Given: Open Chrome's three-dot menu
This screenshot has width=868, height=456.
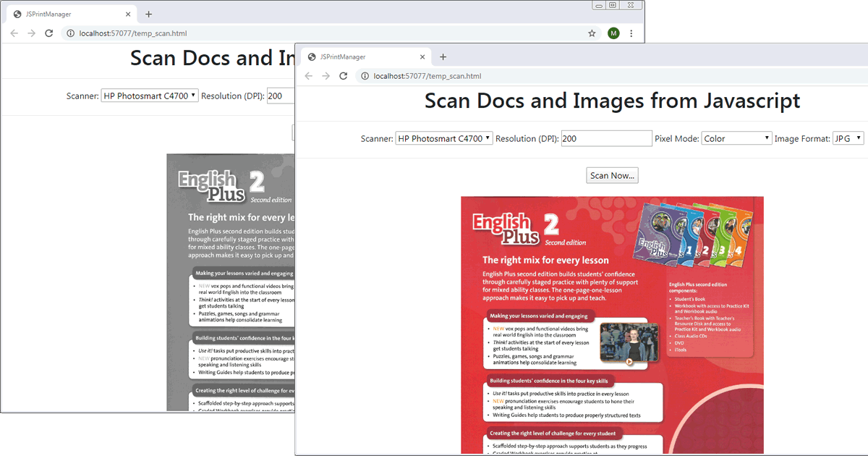Looking at the screenshot, I should pos(631,33).
